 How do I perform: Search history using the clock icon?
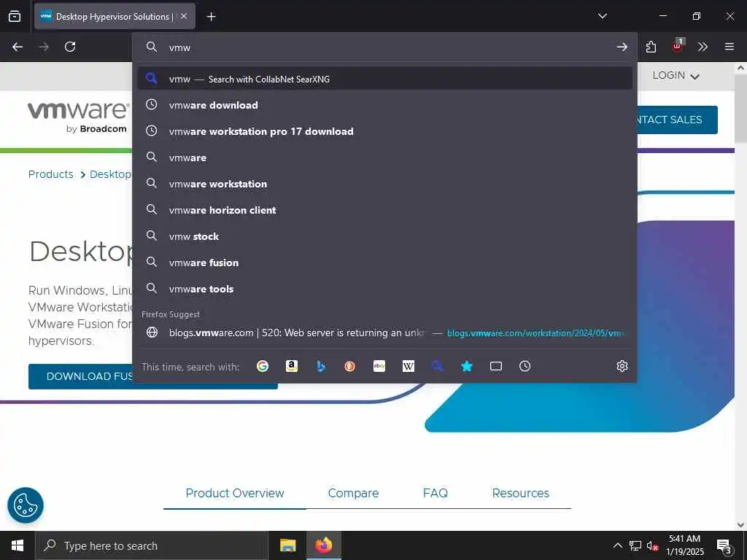point(525,366)
